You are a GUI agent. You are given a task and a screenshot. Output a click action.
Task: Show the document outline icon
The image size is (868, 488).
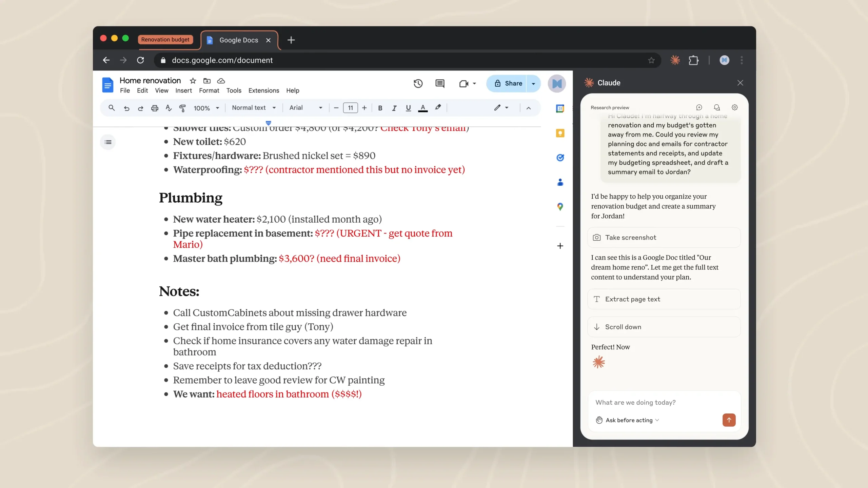108,142
